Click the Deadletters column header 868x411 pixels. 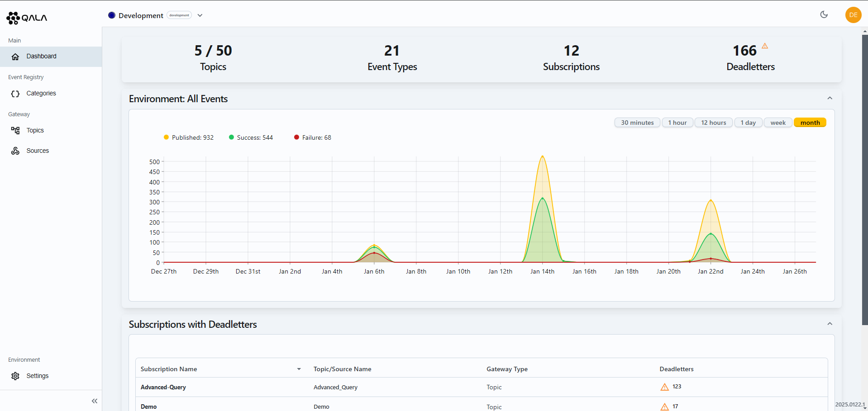point(677,369)
